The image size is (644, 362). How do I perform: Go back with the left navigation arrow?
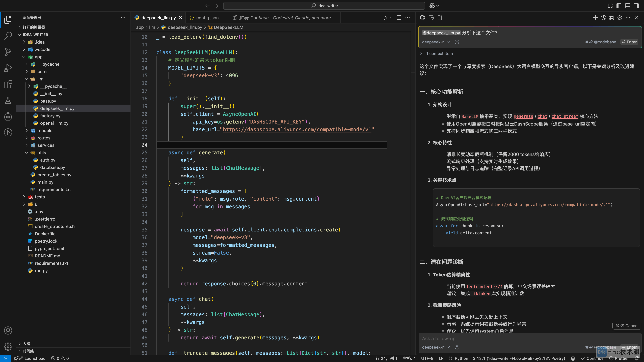pos(207,6)
